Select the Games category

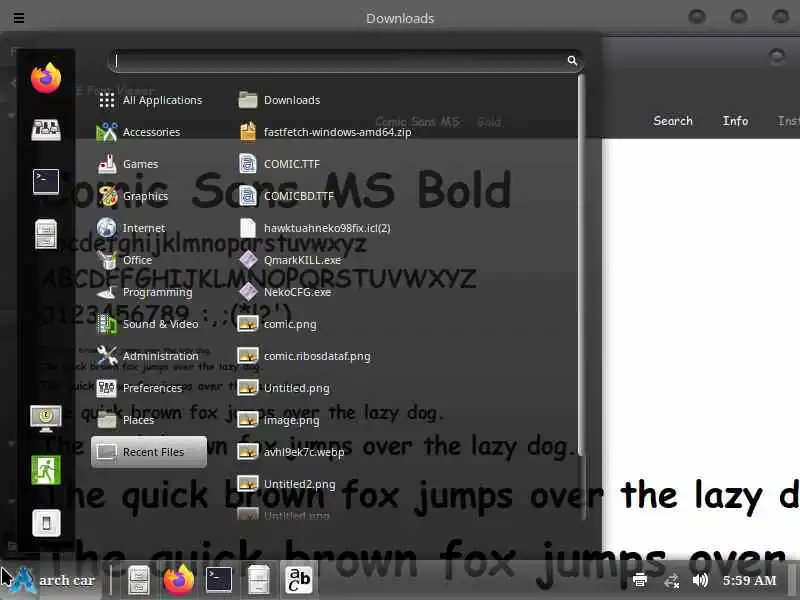pyautogui.click(x=149, y=164)
